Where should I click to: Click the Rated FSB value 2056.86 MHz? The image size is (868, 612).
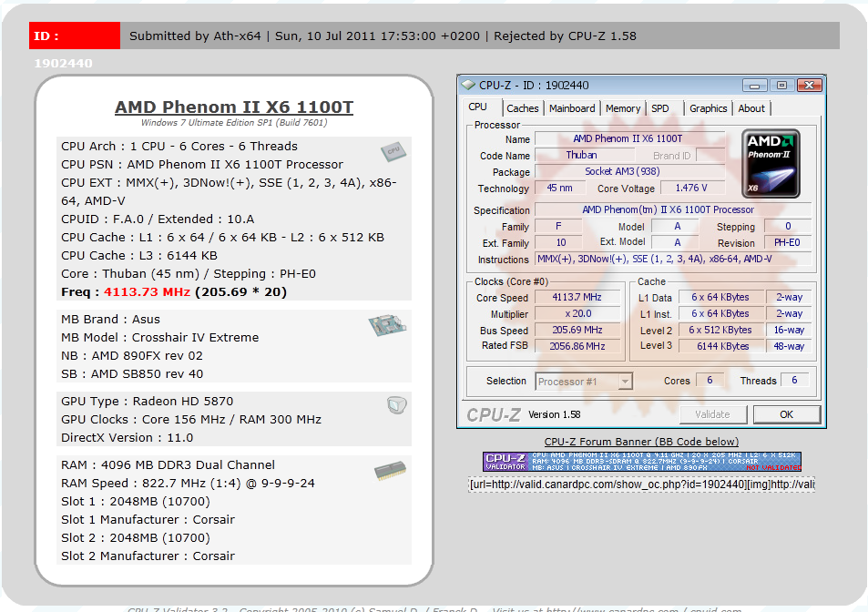[x=577, y=346]
